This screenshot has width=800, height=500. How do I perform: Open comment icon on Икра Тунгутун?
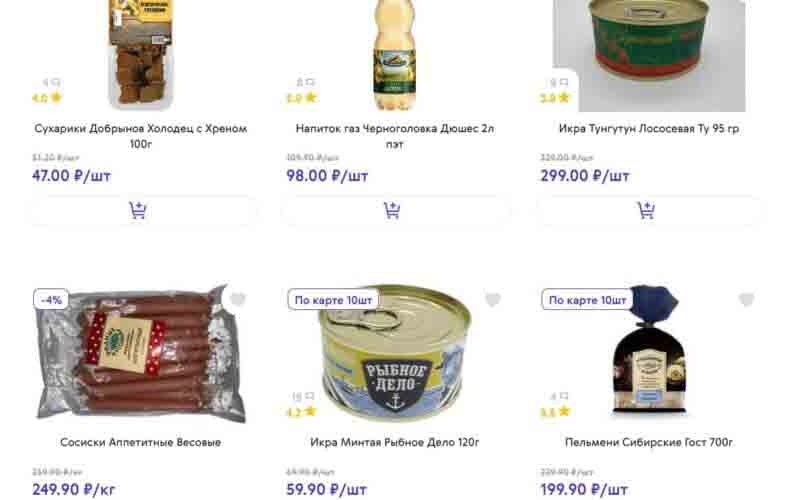pyautogui.click(x=564, y=82)
